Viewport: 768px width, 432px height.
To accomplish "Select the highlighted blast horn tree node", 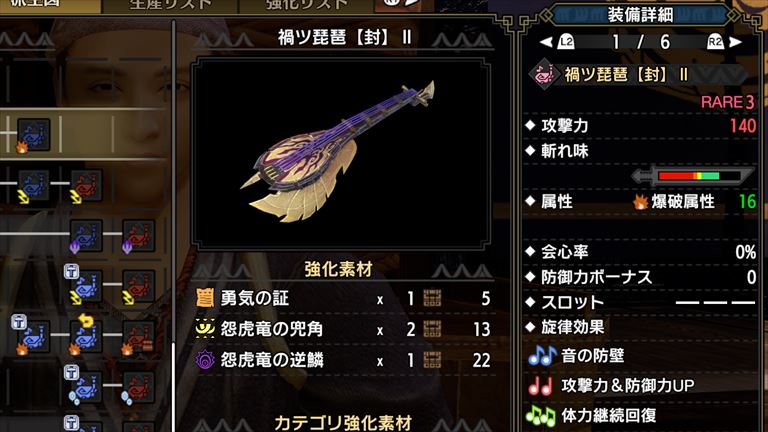I will point(33,135).
